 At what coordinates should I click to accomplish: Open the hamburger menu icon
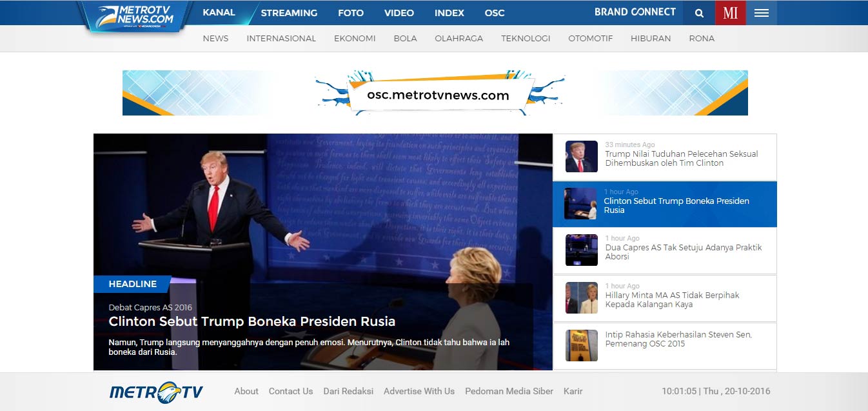(762, 13)
